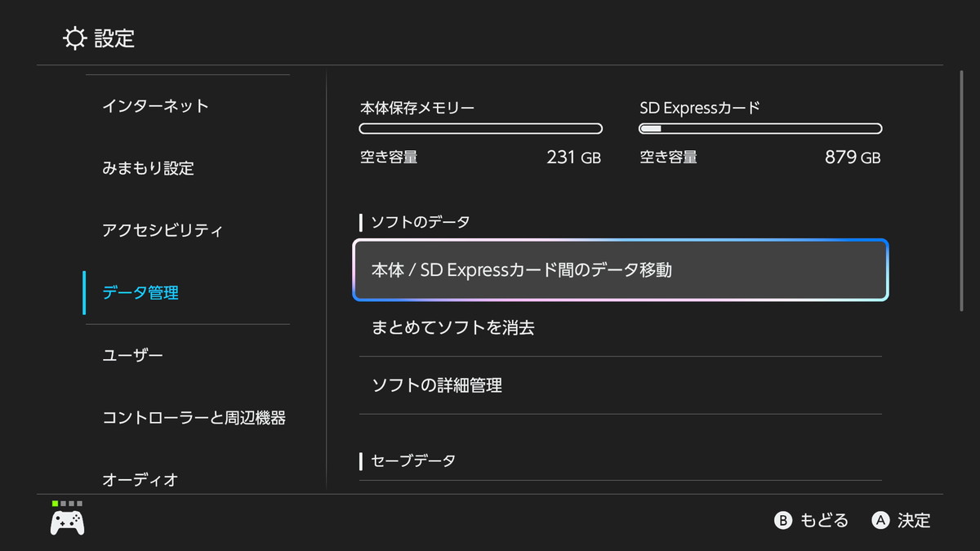This screenshot has width=980, height=551.
Task: Click the controller icon in the bottom-left
Action: click(x=67, y=522)
